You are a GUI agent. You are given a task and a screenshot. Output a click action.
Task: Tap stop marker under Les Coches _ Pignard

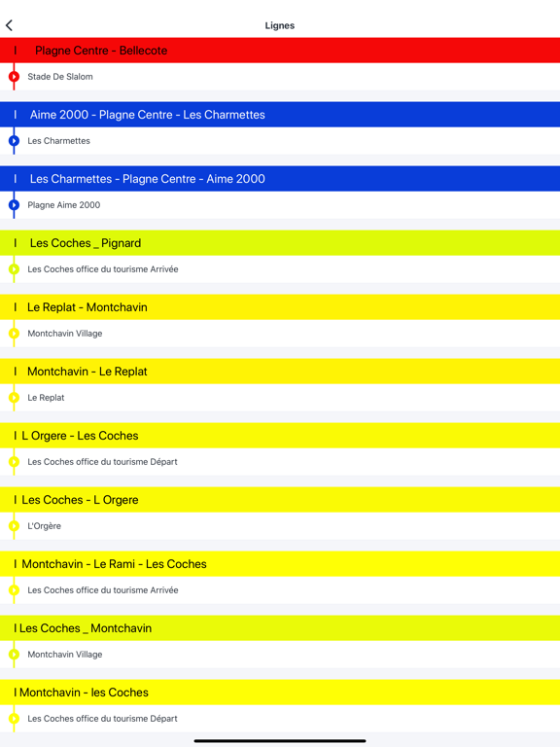click(14, 269)
